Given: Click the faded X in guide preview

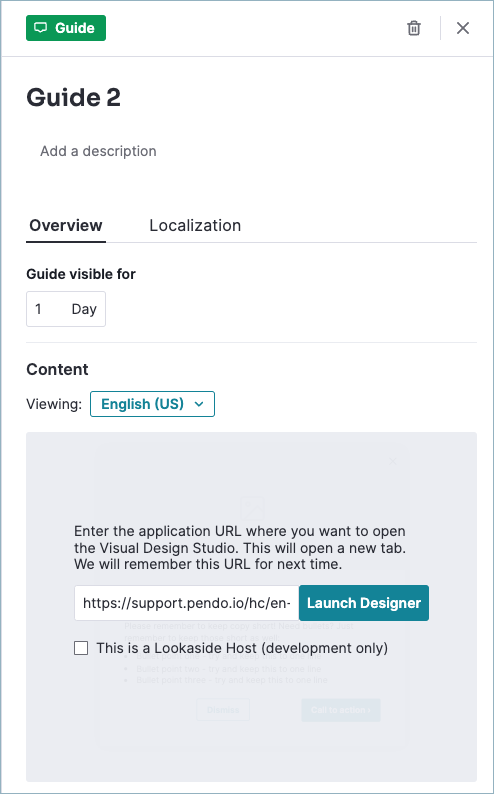Looking at the screenshot, I should tap(393, 461).
